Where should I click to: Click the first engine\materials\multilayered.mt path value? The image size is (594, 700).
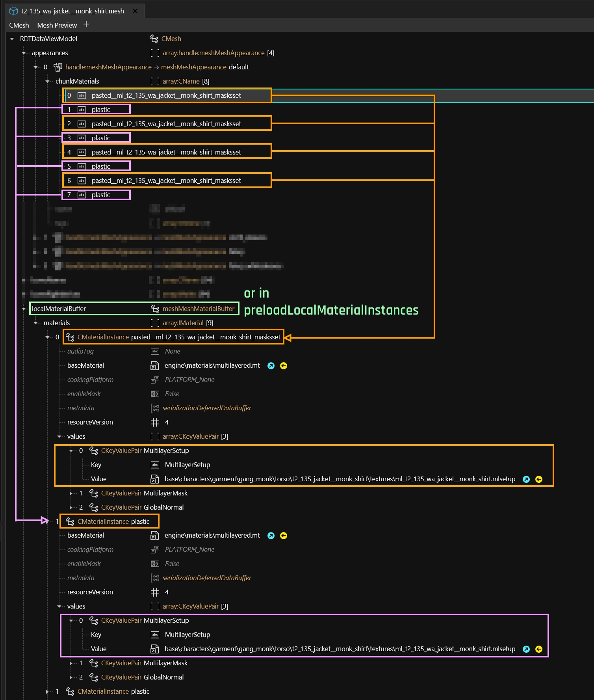[x=212, y=366]
